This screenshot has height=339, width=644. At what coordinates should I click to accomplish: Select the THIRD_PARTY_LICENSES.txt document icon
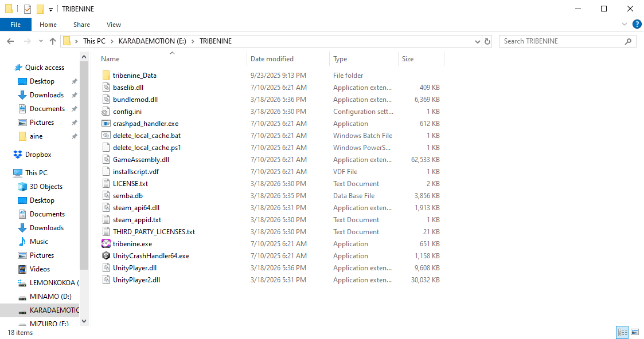tap(106, 231)
